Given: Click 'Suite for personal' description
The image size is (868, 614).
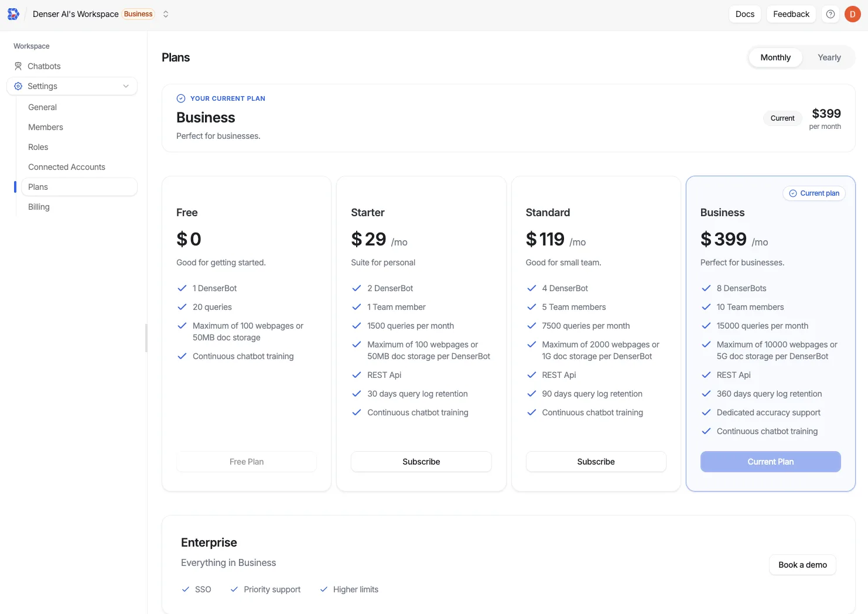Looking at the screenshot, I should point(383,262).
